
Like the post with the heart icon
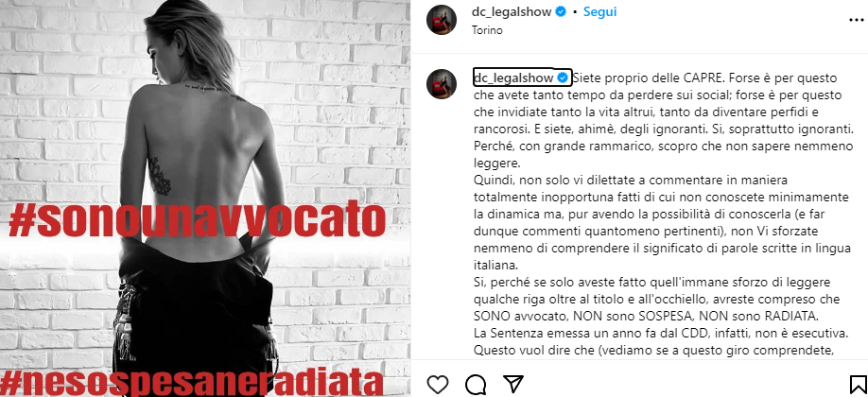coord(438,384)
